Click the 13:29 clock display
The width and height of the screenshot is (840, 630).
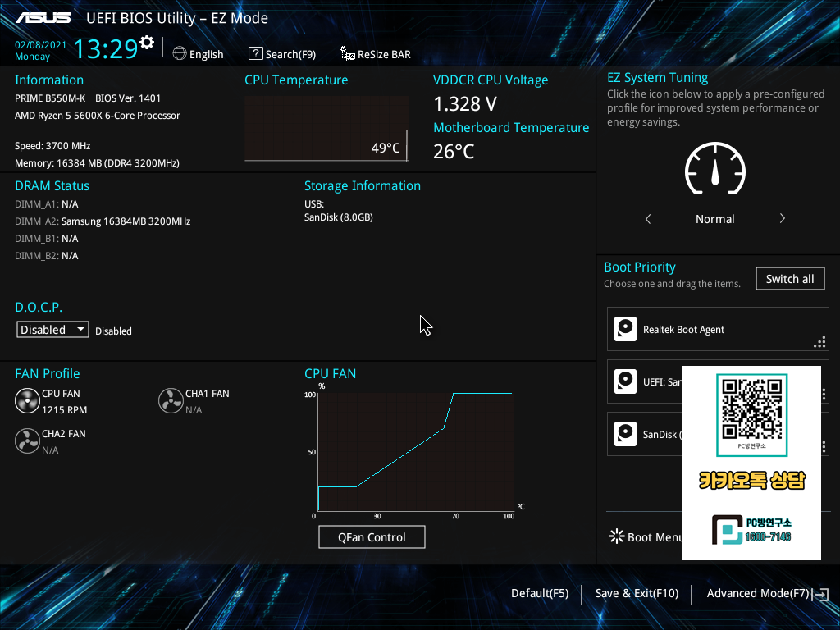(x=106, y=49)
